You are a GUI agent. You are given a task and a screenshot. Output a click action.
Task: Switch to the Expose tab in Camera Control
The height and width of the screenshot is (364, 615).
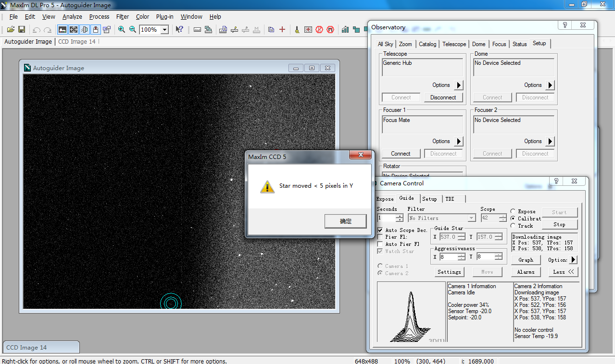click(385, 199)
